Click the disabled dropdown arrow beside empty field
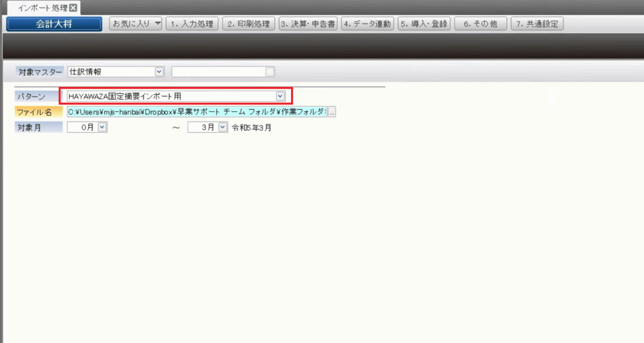The width and height of the screenshot is (644, 343). (x=270, y=72)
